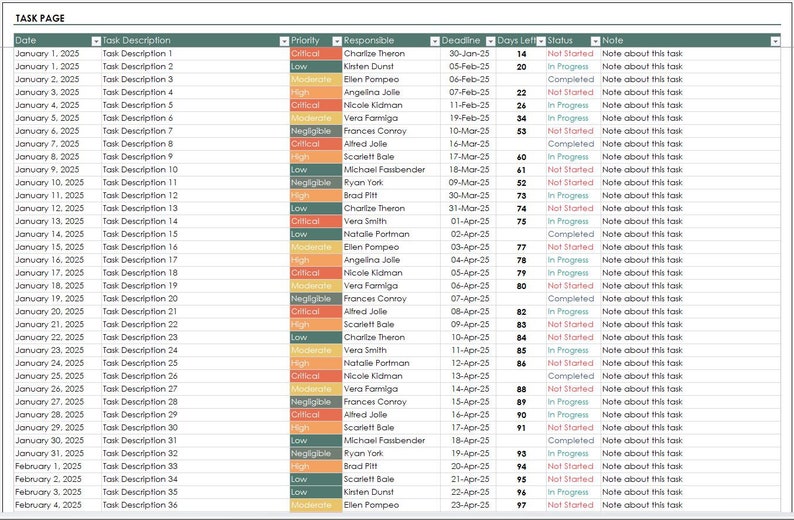Select the Low priority cell for Task Description 35
794x520 pixels.
[x=316, y=492]
